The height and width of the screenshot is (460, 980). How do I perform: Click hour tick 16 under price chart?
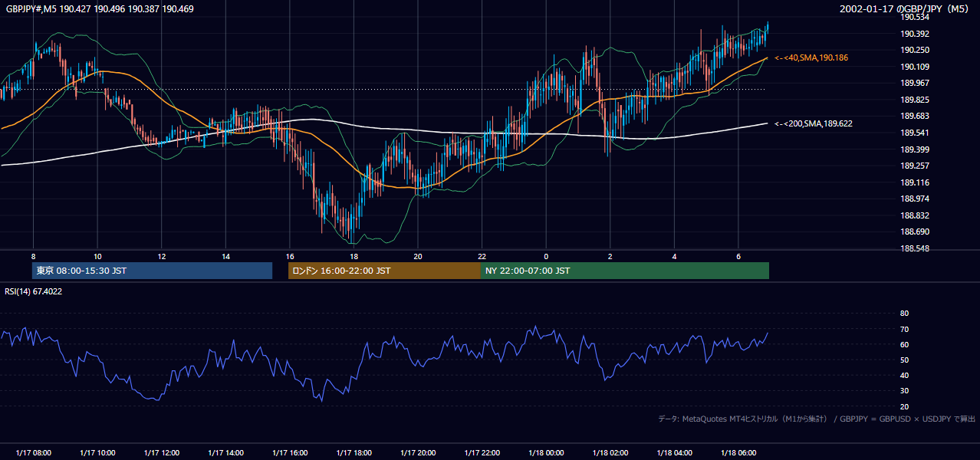[x=289, y=256]
